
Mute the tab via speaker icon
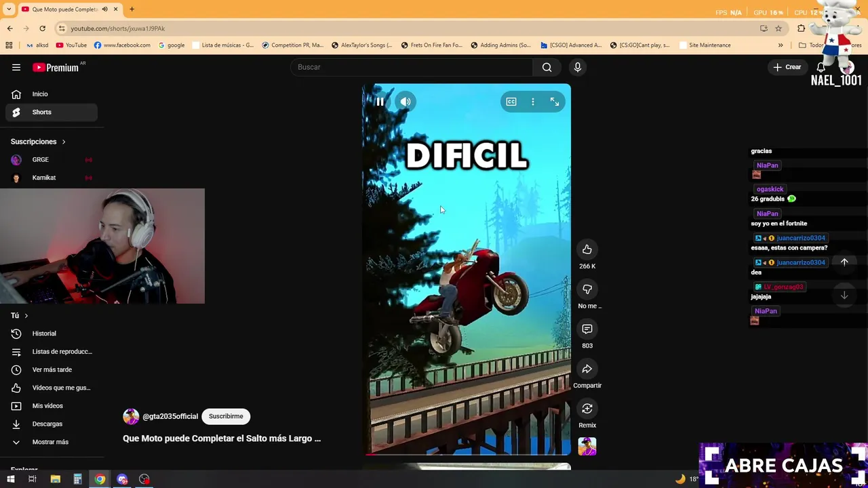(x=105, y=9)
